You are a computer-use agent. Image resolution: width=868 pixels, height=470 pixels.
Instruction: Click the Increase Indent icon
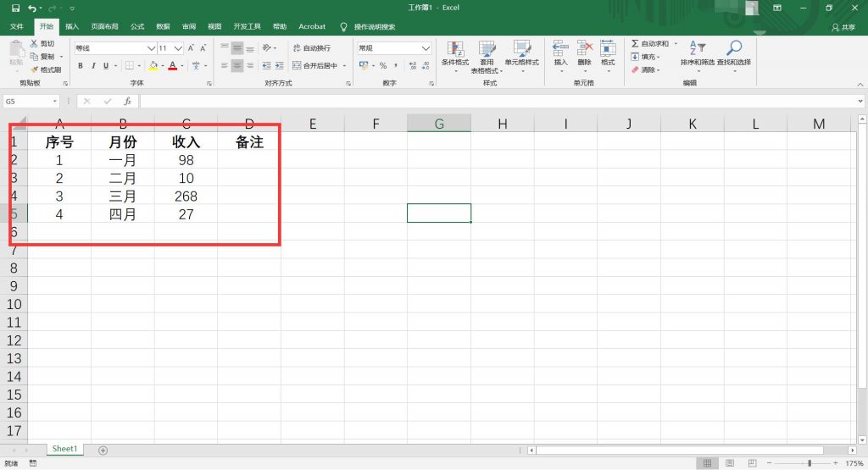(x=280, y=65)
